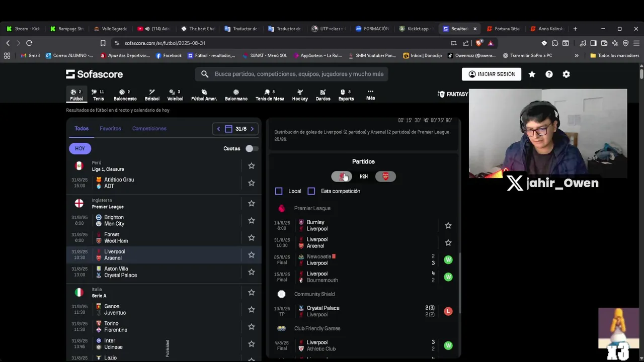Open favorites star in Sofascore header
This screenshot has height=362, width=644.
pos(532,74)
